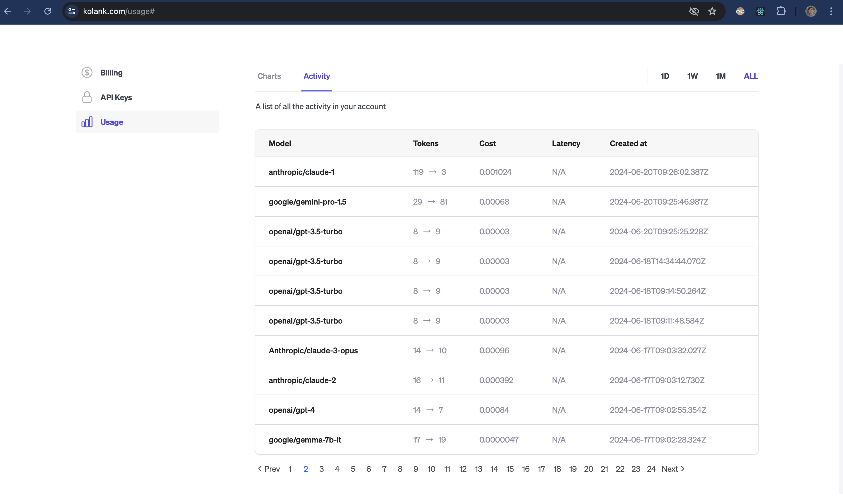Jump to page 24 in pagination
Viewport: 843px width, 504px height.
[x=651, y=469]
